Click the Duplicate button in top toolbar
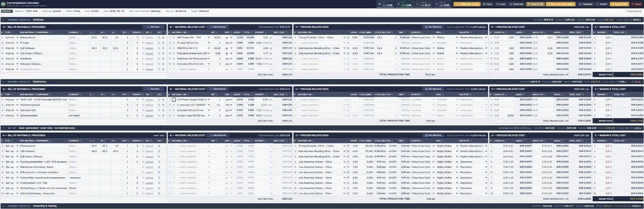The height and width of the screenshot is (209, 644). point(516,4)
